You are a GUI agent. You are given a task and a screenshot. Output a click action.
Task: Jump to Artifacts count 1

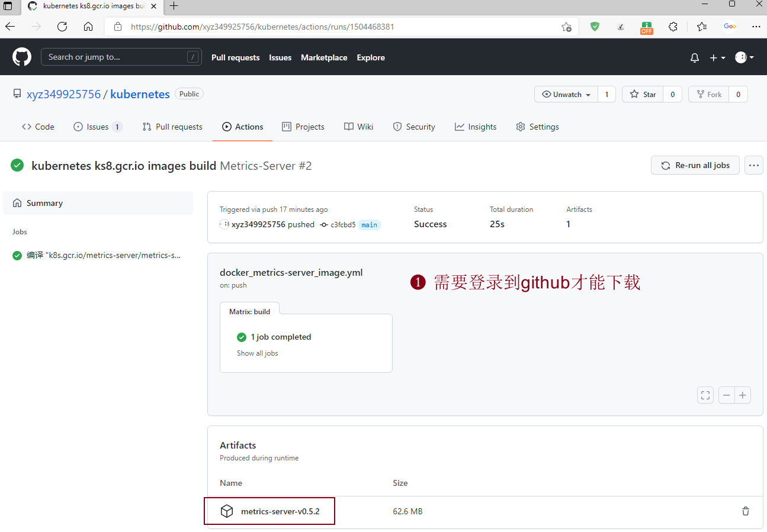(569, 224)
